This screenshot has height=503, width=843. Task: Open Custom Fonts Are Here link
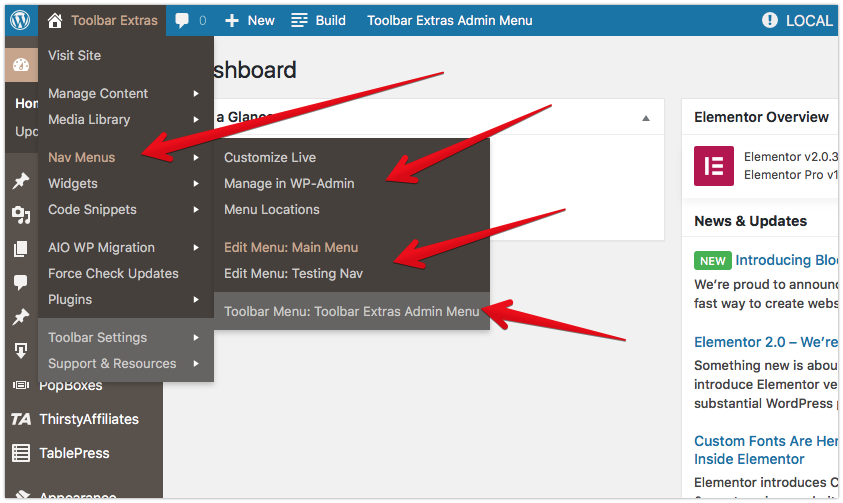pyautogui.click(x=766, y=450)
